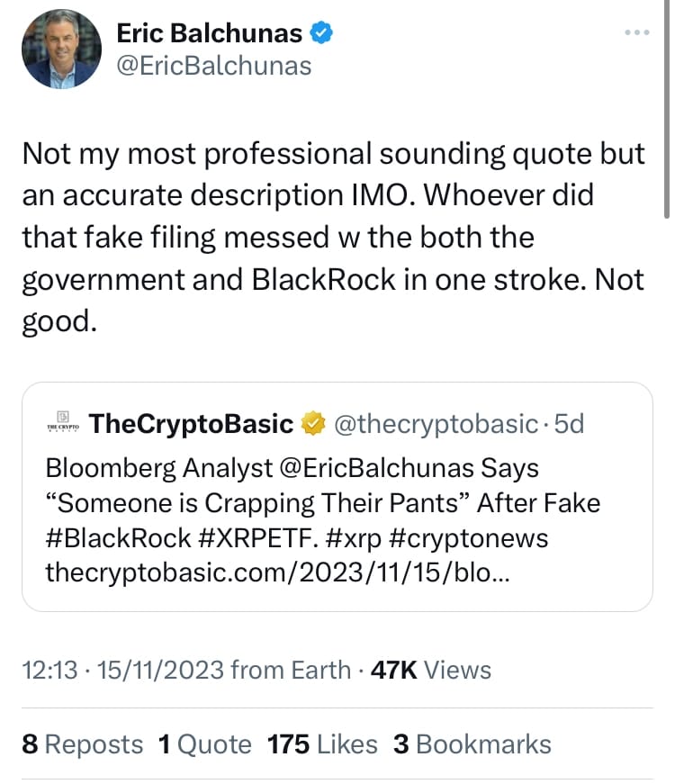The width and height of the screenshot is (675, 784).
Task: Open the three-dot more options menu
Action: (x=636, y=33)
